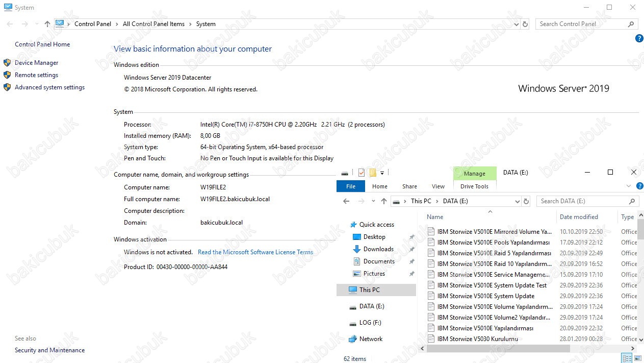This screenshot has height=363, width=644.
Task: Open Advanced system settings
Action: [x=49, y=87]
